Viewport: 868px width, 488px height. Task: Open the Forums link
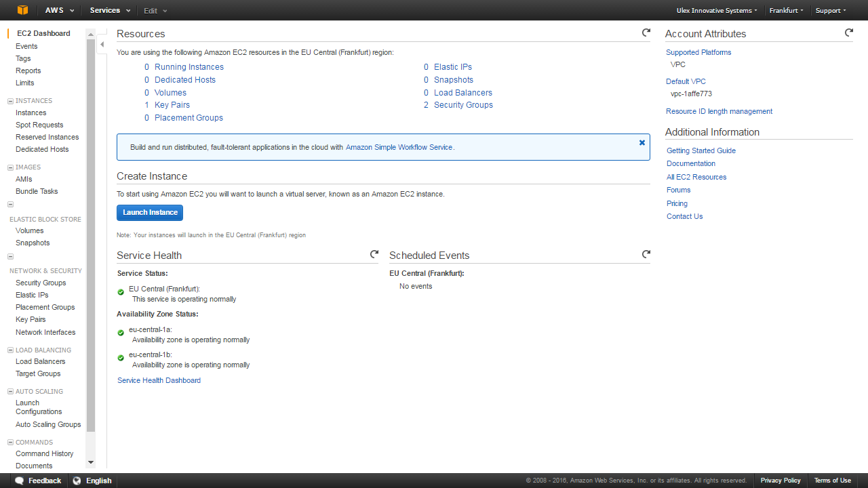pyautogui.click(x=679, y=190)
